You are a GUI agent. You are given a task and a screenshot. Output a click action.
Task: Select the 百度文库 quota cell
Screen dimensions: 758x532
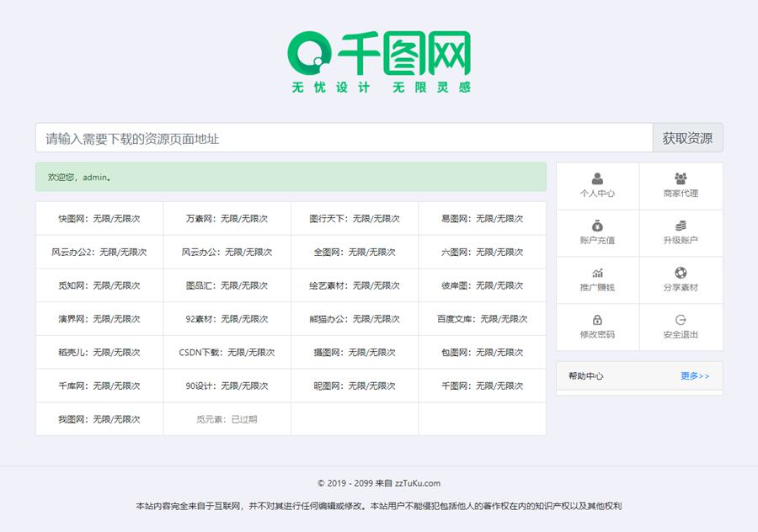482,319
